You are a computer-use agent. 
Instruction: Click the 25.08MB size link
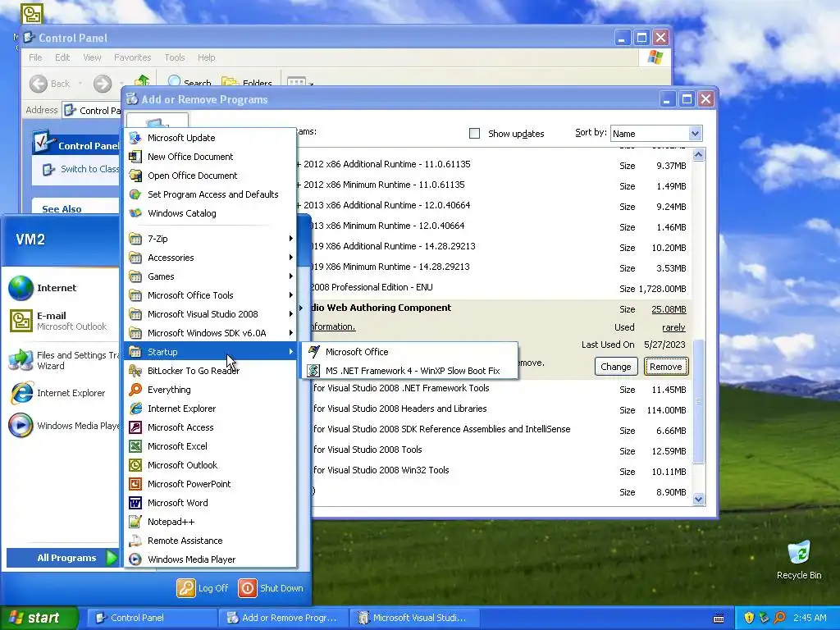pos(669,309)
